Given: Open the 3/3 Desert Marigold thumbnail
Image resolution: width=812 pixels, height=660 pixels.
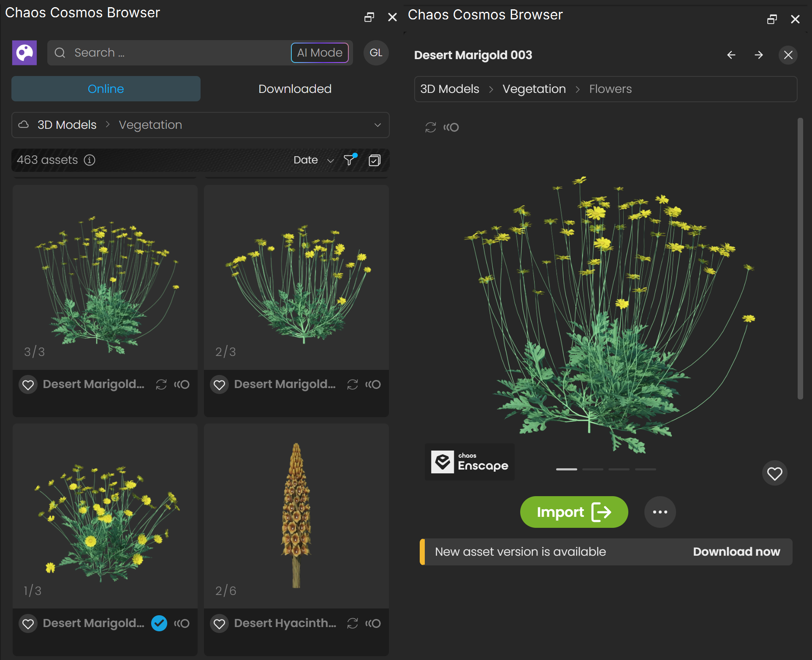Looking at the screenshot, I should [105, 277].
